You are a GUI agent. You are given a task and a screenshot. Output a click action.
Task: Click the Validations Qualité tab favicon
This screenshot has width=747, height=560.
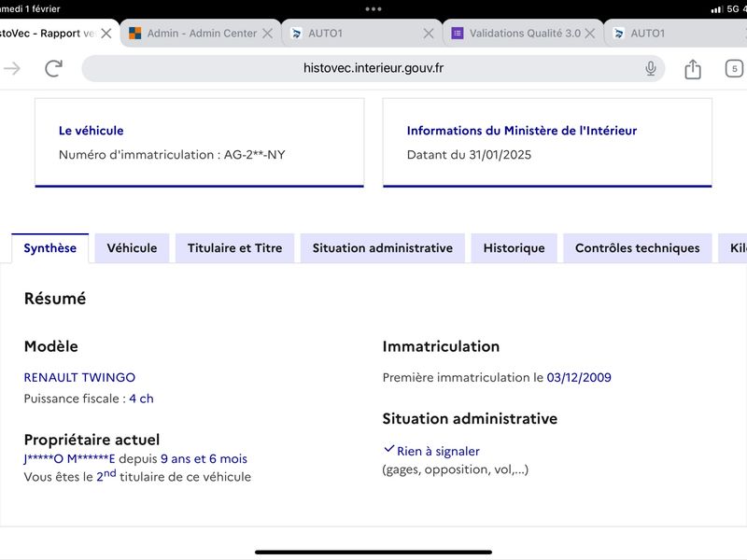pyautogui.click(x=458, y=34)
